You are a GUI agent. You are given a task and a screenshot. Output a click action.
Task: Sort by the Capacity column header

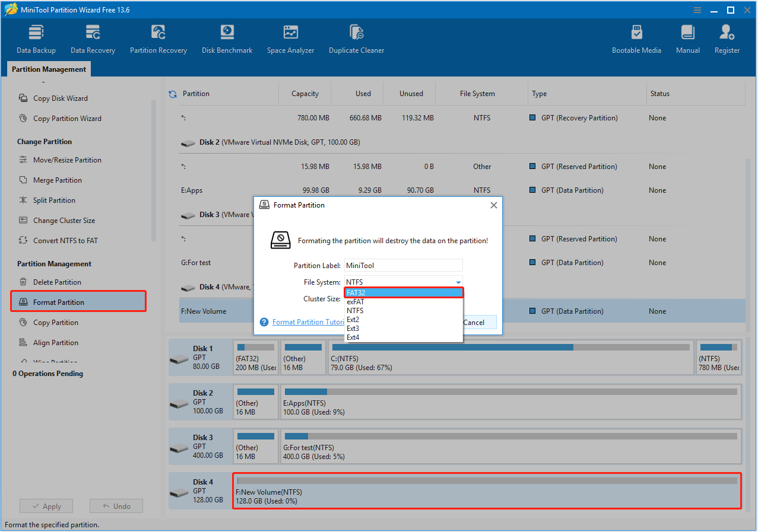click(305, 94)
